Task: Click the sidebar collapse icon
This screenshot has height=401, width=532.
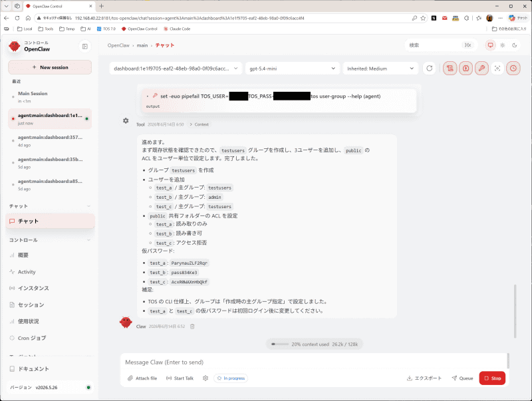Action: [85, 47]
